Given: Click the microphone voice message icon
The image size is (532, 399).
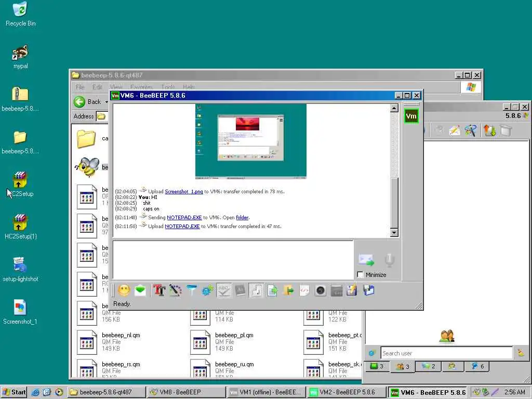Looking at the screenshot, I should tap(390, 260).
